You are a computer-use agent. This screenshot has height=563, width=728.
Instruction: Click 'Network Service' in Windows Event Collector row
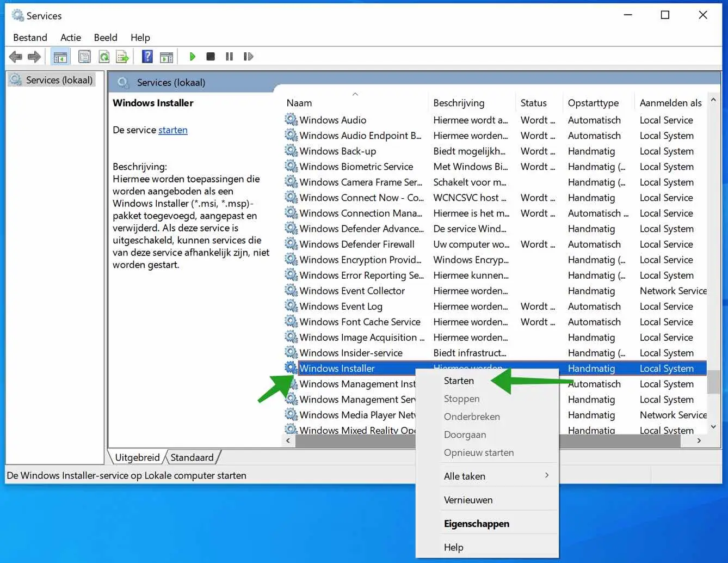673,291
